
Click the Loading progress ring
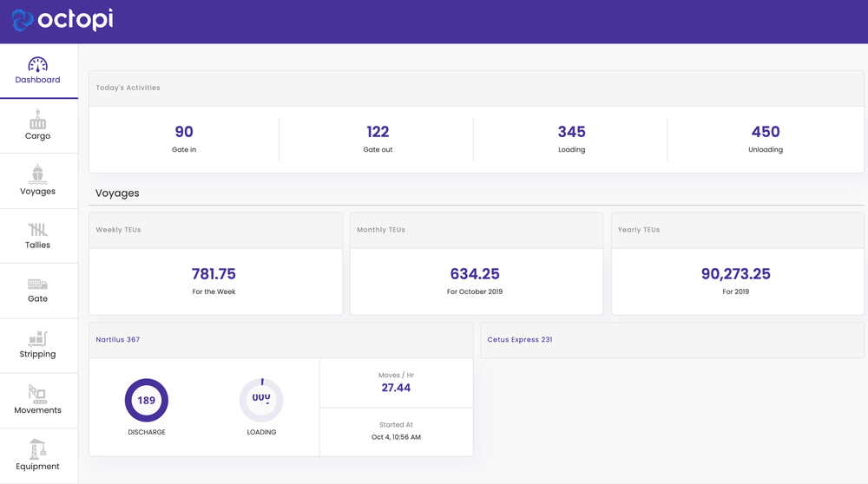tap(261, 400)
